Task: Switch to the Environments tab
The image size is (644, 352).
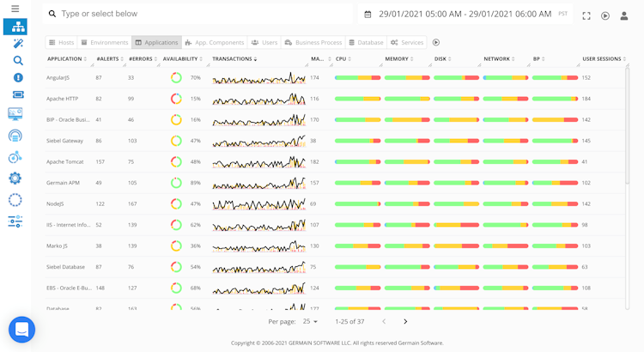Action: click(105, 42)
